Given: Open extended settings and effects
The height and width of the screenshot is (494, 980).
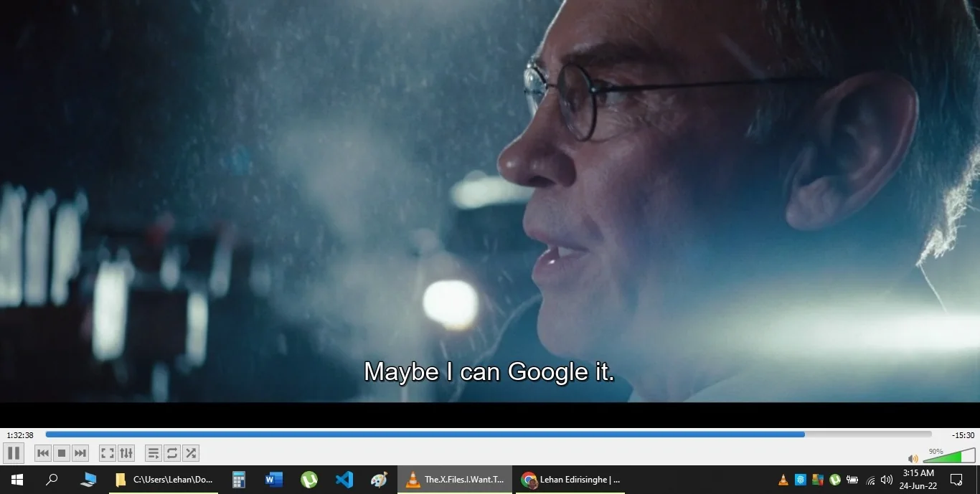Looking at the screenshot, I should [126, 453].
